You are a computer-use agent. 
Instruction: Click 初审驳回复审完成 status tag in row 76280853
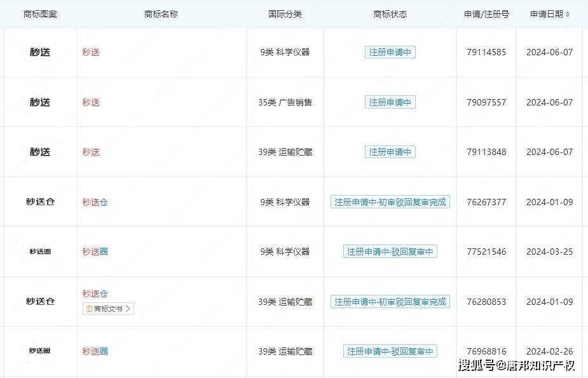(x=390, y=302)
